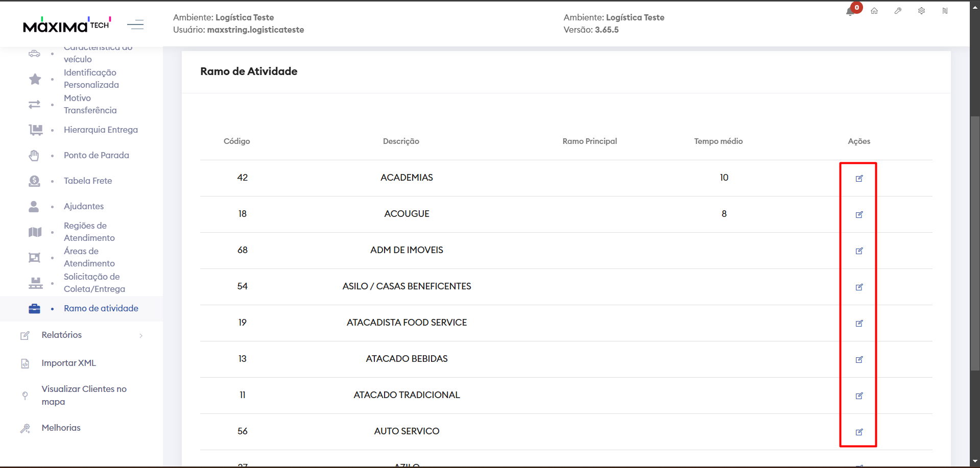Open Regiões de Atendimento menu item
980x468 pixels.
click(x=89, y=232)
